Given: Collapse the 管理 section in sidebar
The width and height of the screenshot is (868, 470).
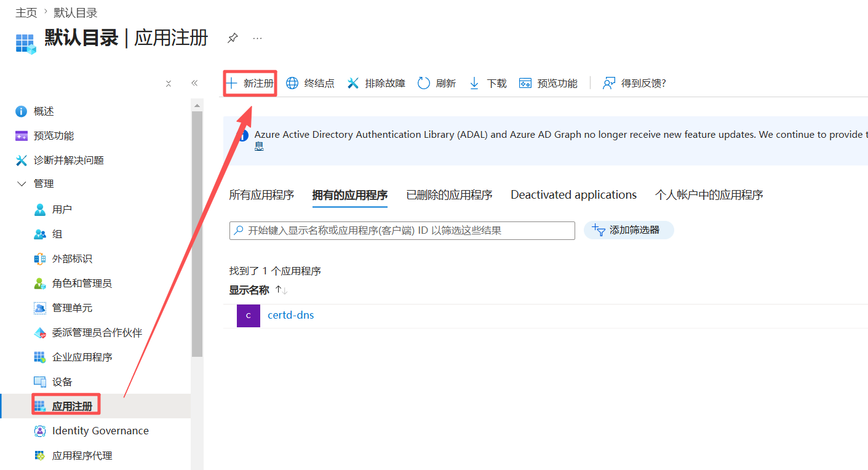Looking at the screenshot, I should 22,184.
